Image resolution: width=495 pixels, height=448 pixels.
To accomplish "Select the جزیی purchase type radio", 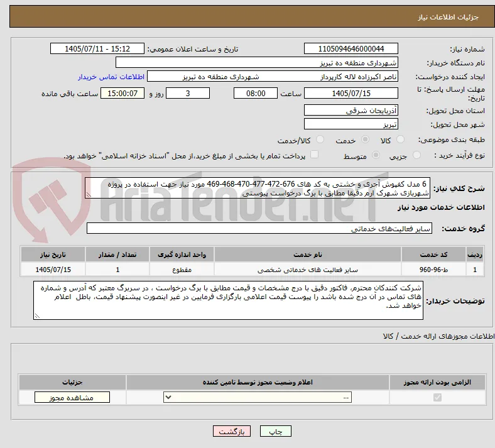I will point(416,155).
